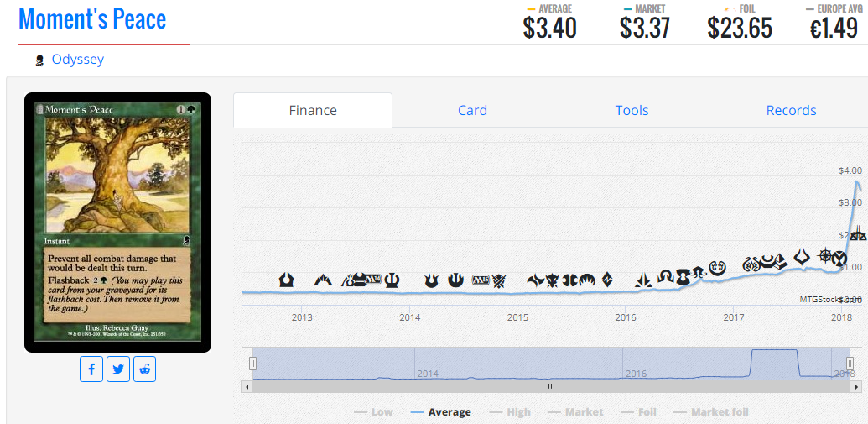Screen dimensions: 868x424
Task: Toggle the Average price series in the legend
Action: pos(441,411)
